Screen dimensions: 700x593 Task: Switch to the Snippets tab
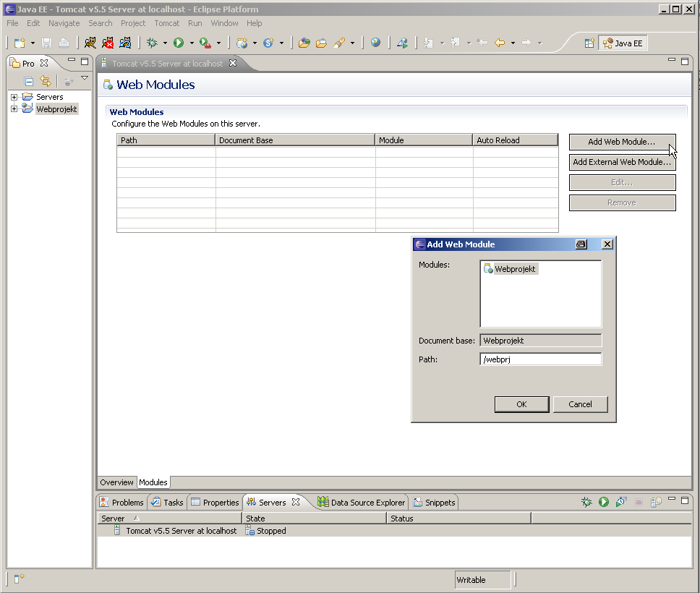pos(434,503)
